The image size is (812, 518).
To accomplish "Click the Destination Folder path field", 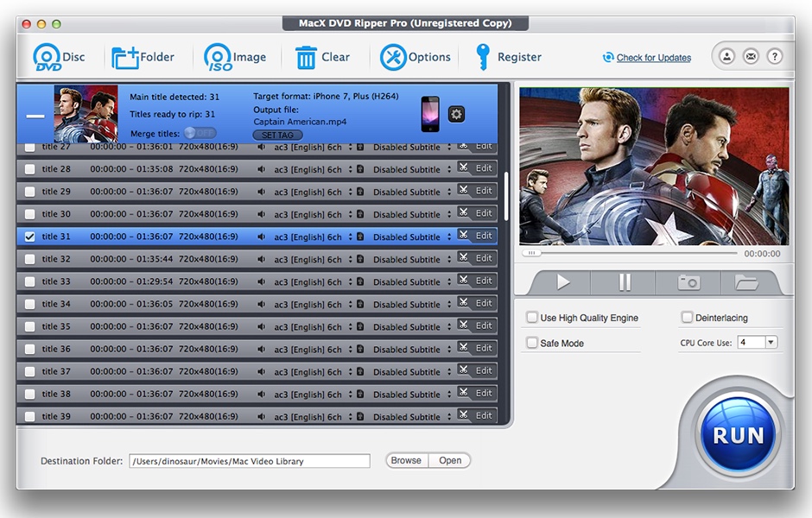I will pos(250,460).
